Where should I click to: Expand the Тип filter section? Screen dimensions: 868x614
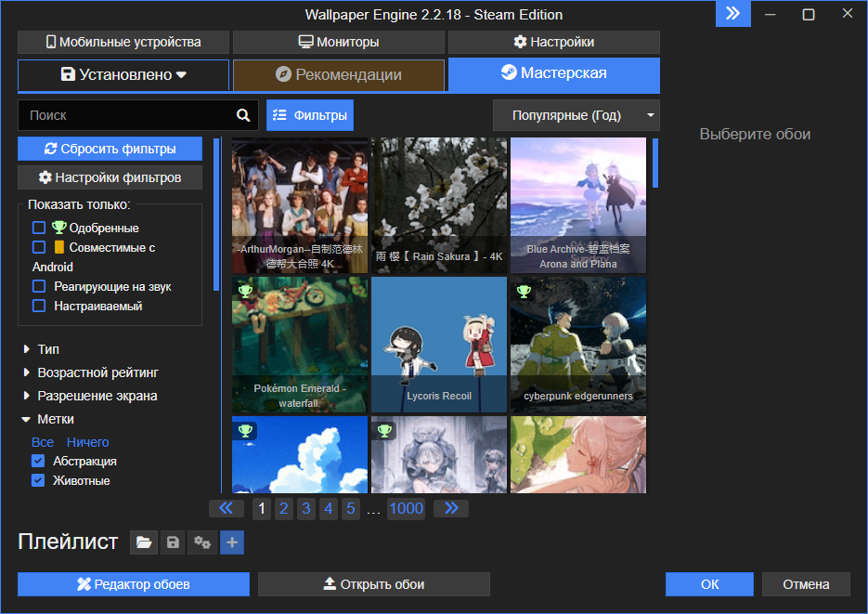click(x=42, y=349)
